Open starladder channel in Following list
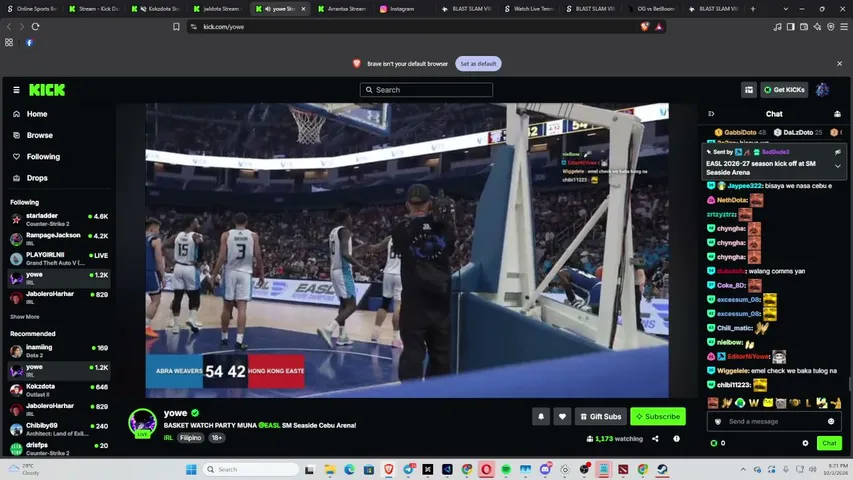Screen dimensions: 853x480 pos(59,219)
